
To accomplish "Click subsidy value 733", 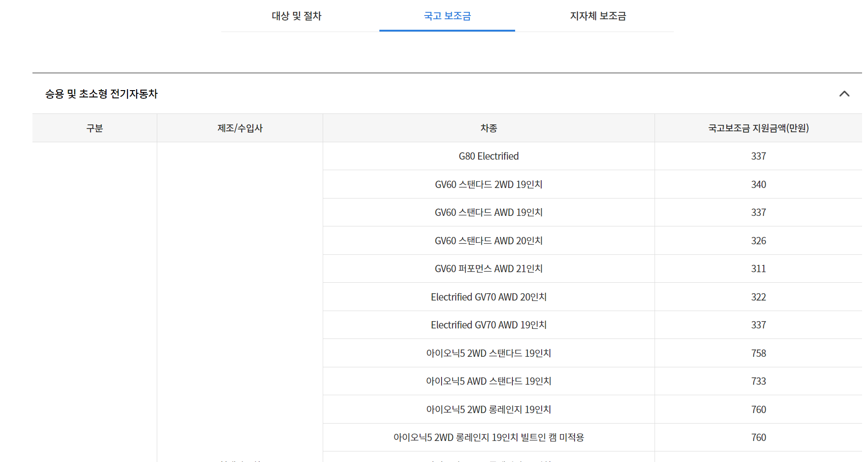I will tap(758, 381).
